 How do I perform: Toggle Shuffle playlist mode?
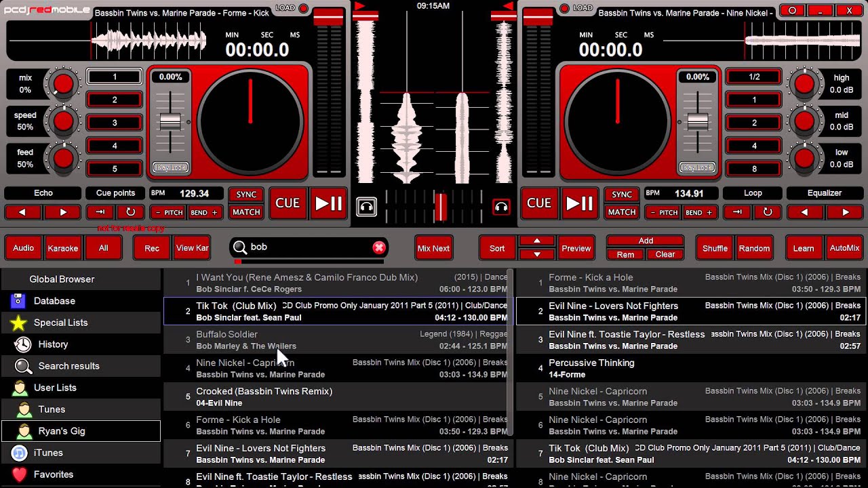click(x=715, y=248)
